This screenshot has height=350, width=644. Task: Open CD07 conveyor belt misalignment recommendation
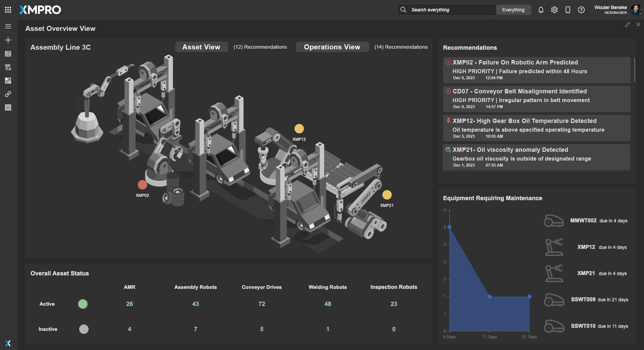536,99
